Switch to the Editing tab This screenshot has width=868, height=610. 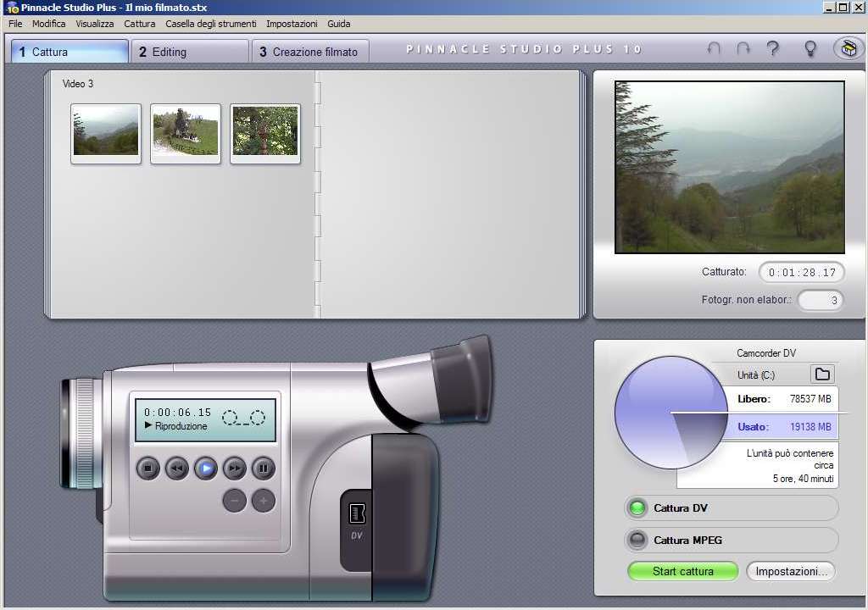pyautogui.click(x=189, y=52)
